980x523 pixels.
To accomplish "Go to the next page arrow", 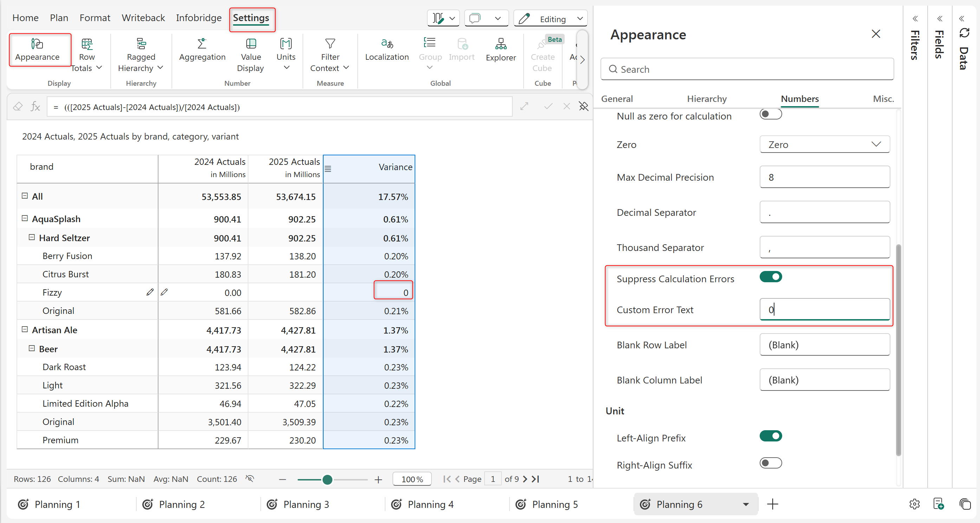I will click(525, 479).
